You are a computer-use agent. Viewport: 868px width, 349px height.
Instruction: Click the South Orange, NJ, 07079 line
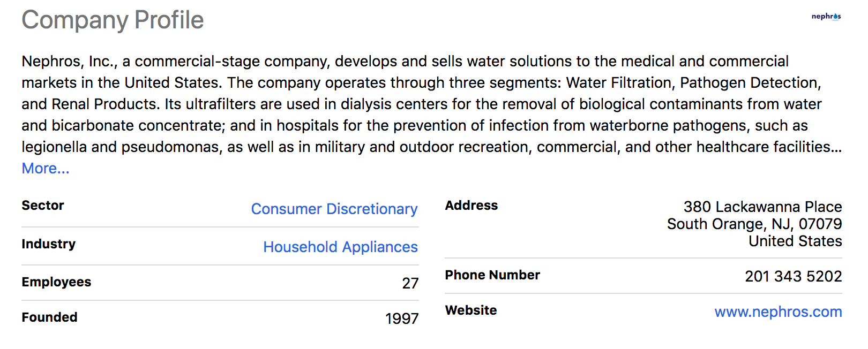click(754, 224)
